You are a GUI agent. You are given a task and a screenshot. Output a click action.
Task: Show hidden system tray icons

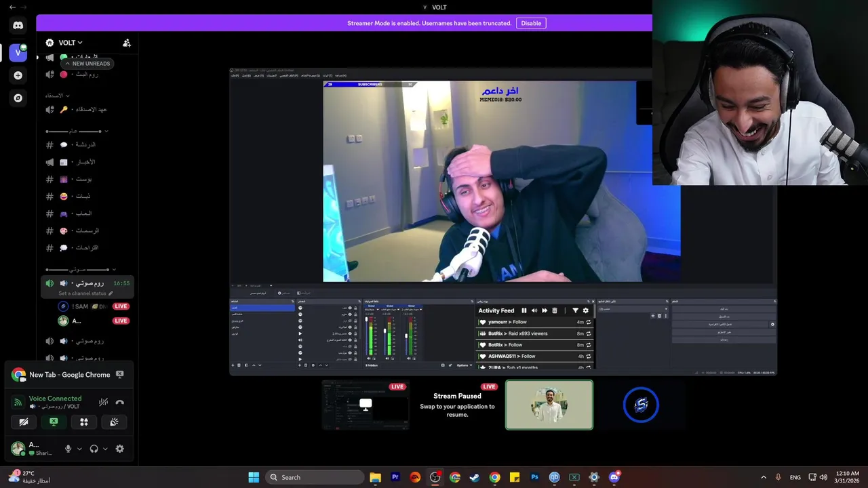764,477
